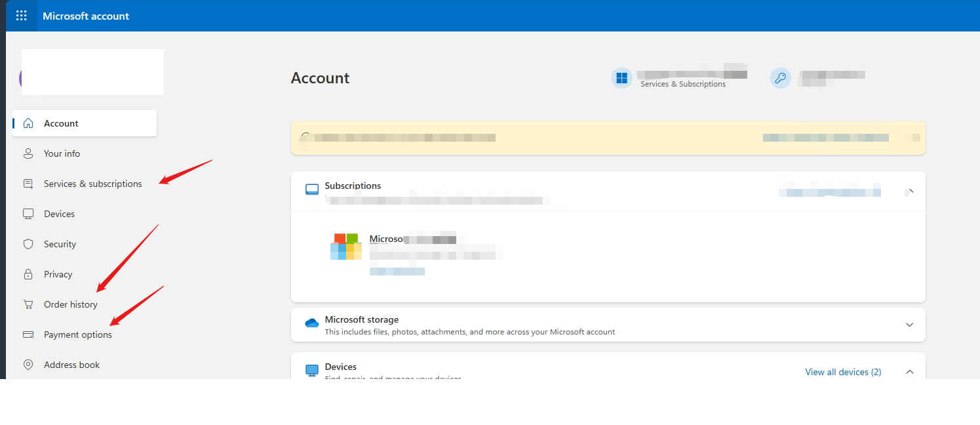Collapse the Devices card chevron
This screenshot has width=980, height=425.
tap(909, 372)
